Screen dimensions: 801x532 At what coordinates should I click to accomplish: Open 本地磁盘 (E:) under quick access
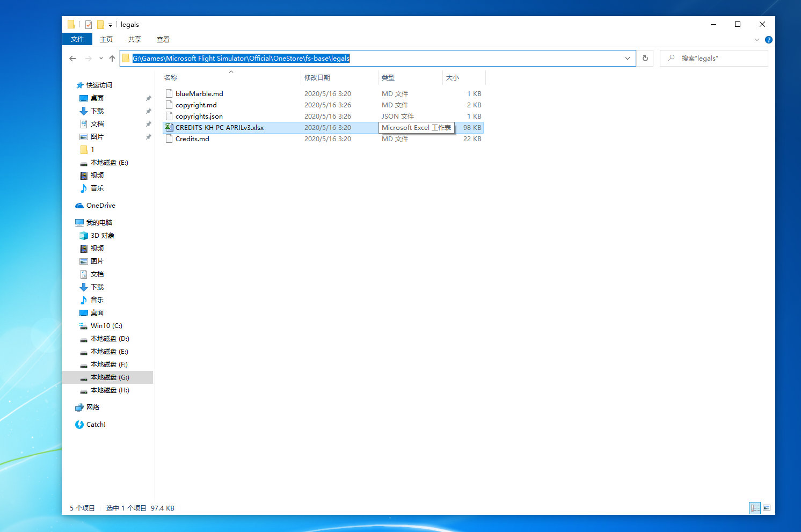[110, 163]
